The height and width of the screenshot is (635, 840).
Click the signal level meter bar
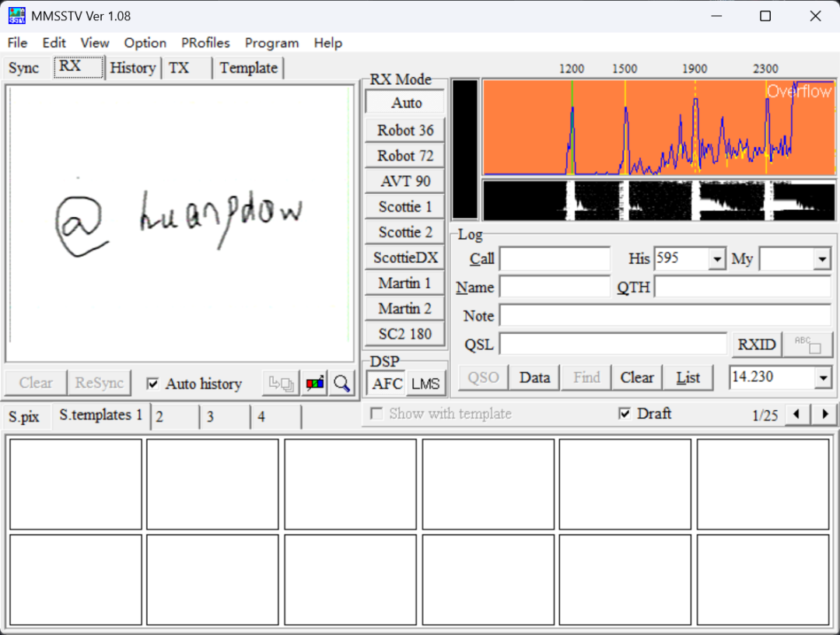click(465, 149)
